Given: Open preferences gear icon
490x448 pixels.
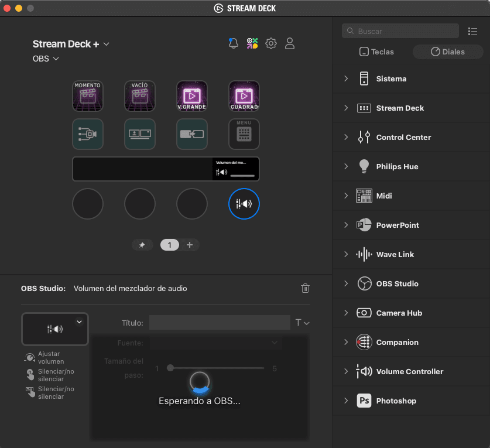Looking at the screenshot, I should (x=271, y=43).
